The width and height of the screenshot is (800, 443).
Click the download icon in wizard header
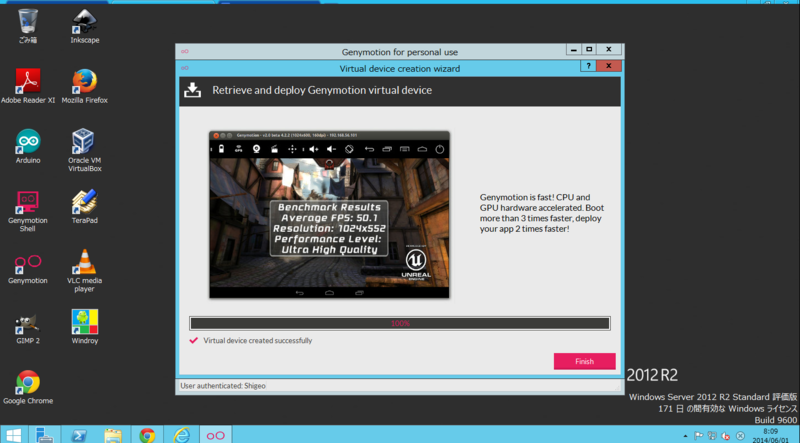192,90
